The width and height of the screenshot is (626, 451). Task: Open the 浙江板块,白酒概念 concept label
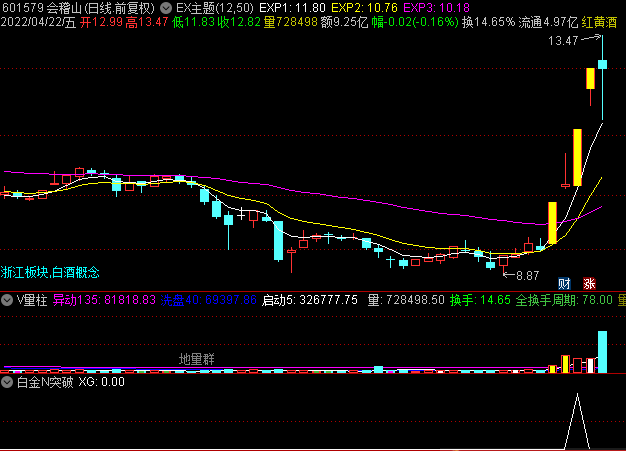pos(50,273)
